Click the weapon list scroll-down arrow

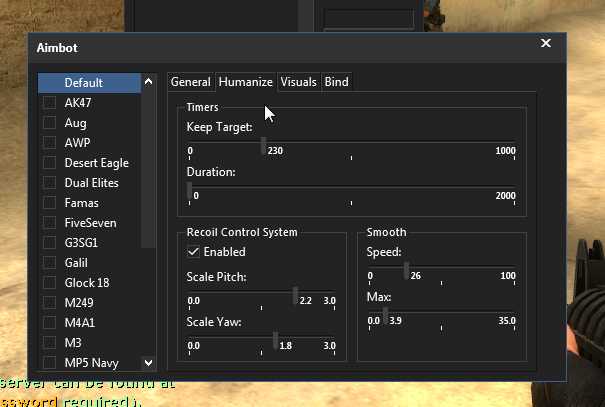[x=149, y=363]
